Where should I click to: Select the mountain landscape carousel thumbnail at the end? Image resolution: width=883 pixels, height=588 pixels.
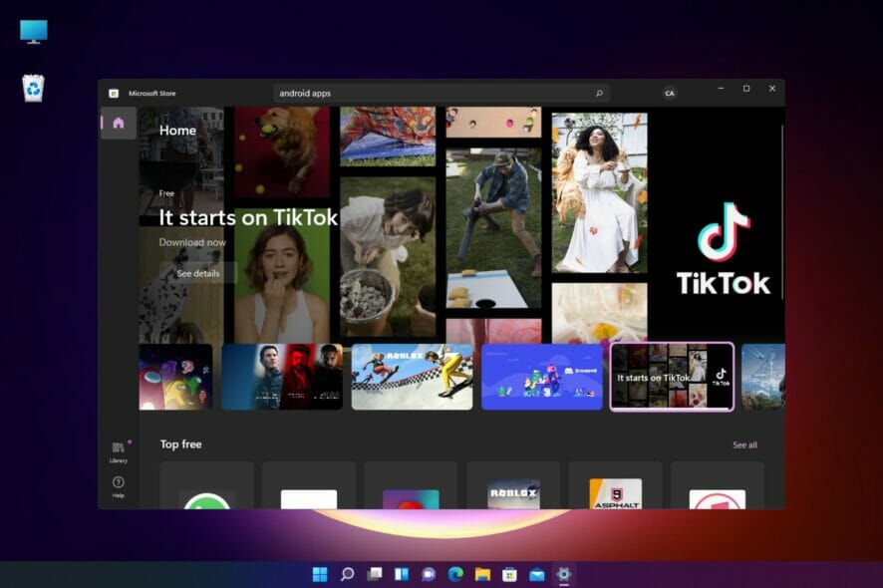(763, 377)
